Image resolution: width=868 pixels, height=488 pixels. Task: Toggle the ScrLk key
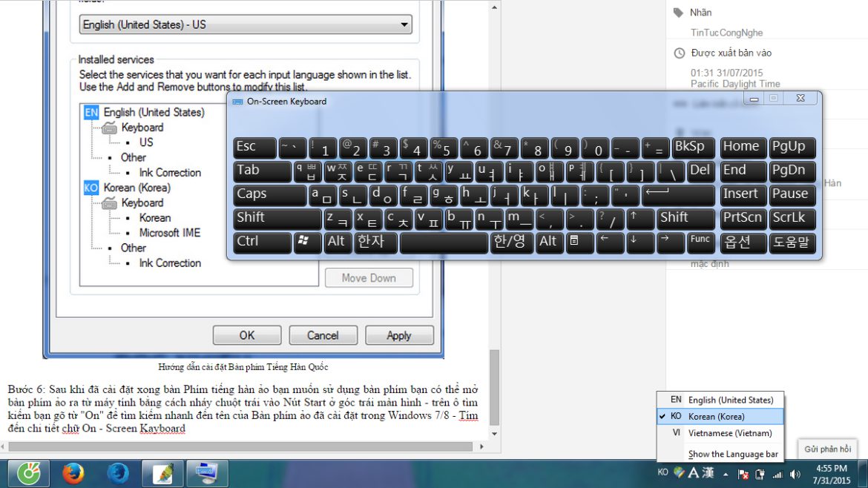792,218
